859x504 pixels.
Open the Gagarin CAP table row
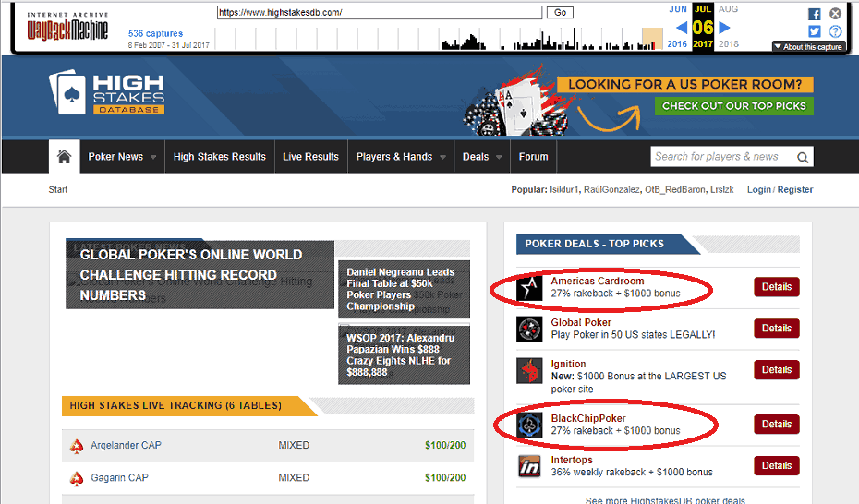(268, 478)
